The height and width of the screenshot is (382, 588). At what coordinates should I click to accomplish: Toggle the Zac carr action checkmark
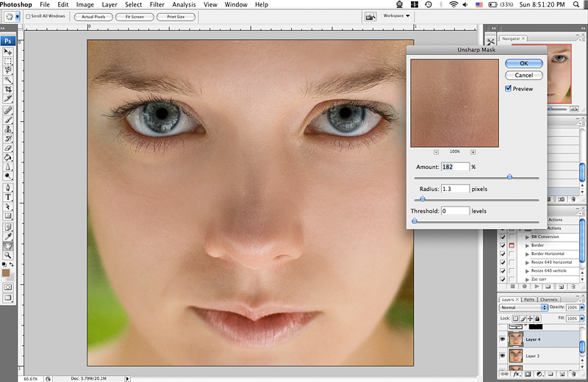(x=503, y=279)
